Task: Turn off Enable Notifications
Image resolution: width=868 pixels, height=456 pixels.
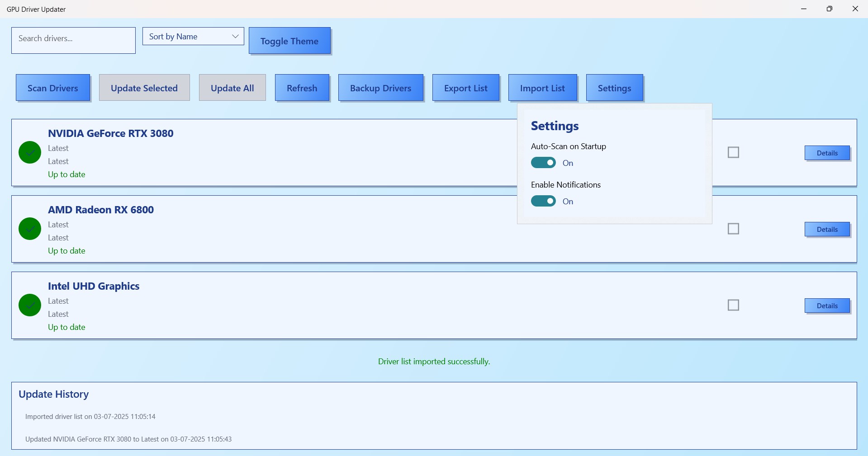Action: (543, 201)
